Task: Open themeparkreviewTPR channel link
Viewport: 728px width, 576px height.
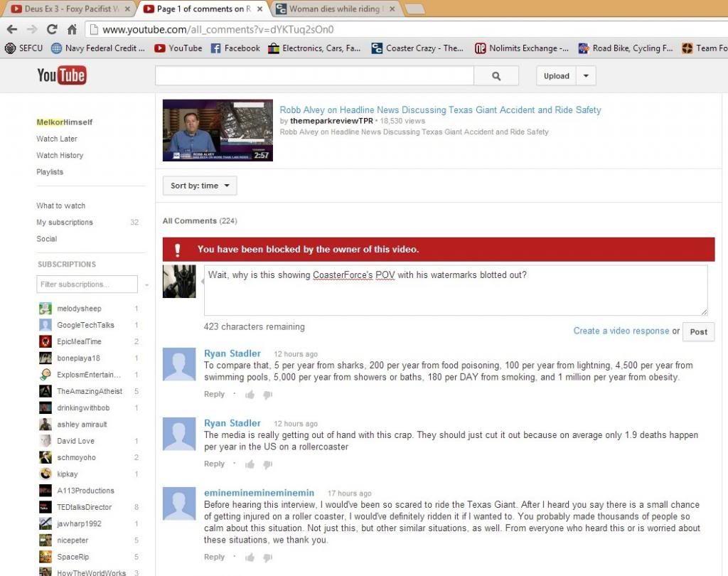Action: pyautogui.click(x=331, y=121)
